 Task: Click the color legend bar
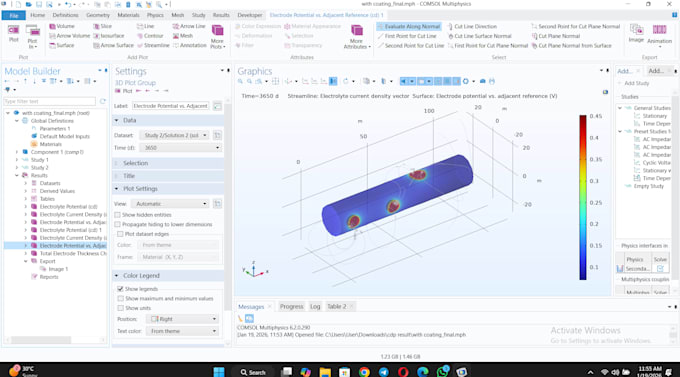[582, 197]
